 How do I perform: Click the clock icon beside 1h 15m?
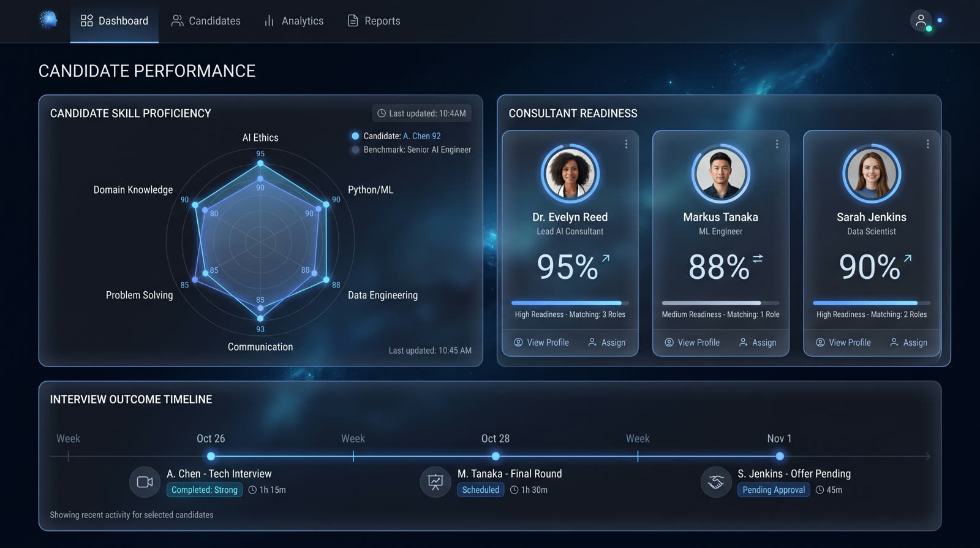[252, 490]
